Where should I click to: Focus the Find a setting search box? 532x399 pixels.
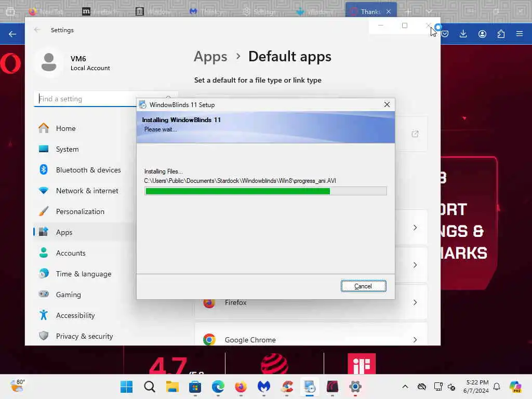click(x=105, y=99)
